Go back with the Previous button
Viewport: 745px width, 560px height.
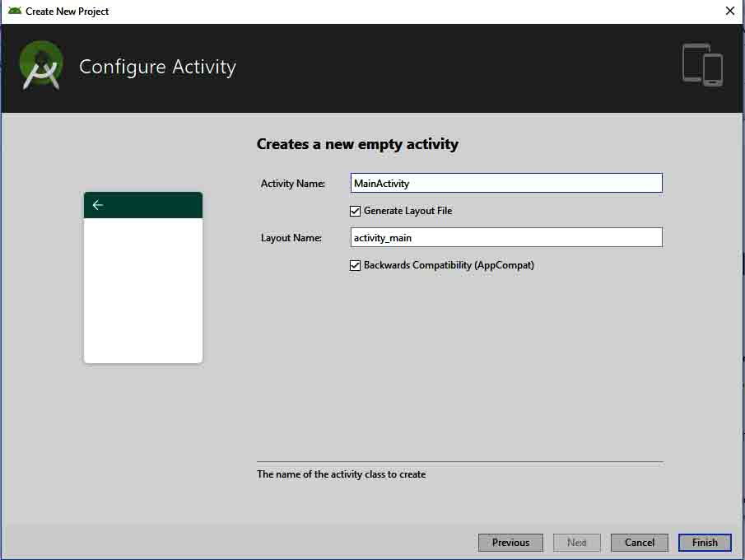click(x=510, y=543)
